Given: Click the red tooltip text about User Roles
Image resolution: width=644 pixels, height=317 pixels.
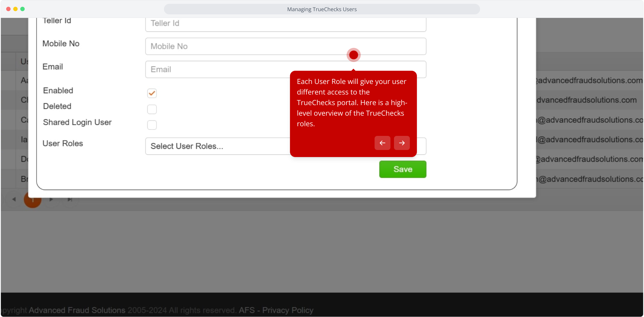Looking at the screenshot, I should coord(352,103).
